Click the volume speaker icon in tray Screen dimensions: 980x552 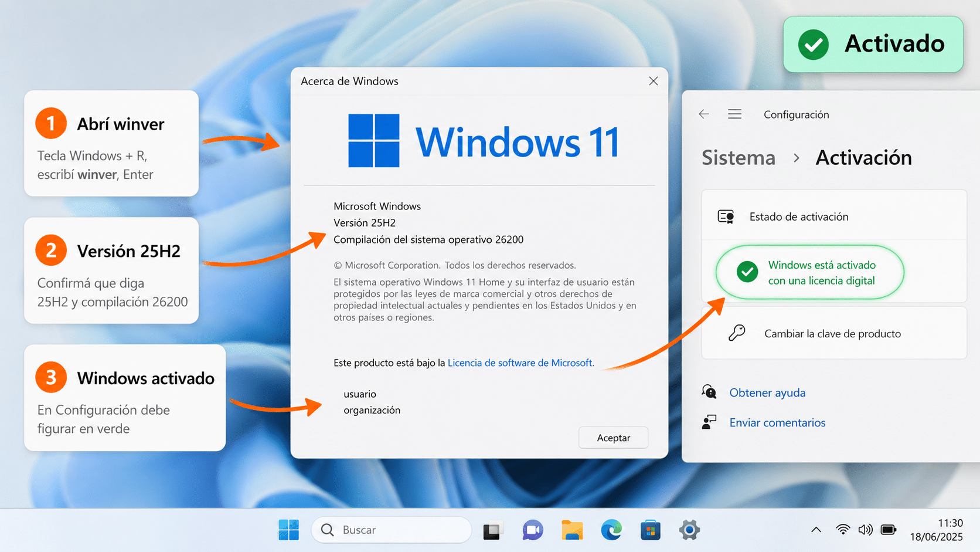[x=865, y=530]
